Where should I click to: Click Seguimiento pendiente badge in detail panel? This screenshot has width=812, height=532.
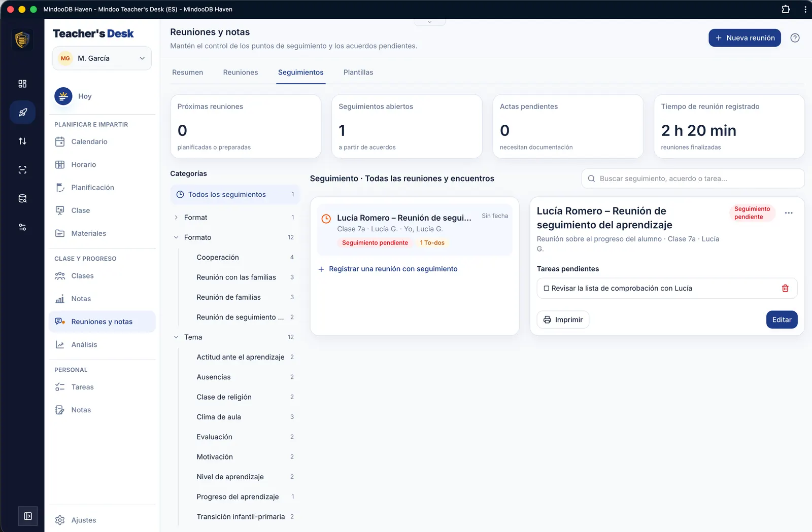(x=752, y=213)
